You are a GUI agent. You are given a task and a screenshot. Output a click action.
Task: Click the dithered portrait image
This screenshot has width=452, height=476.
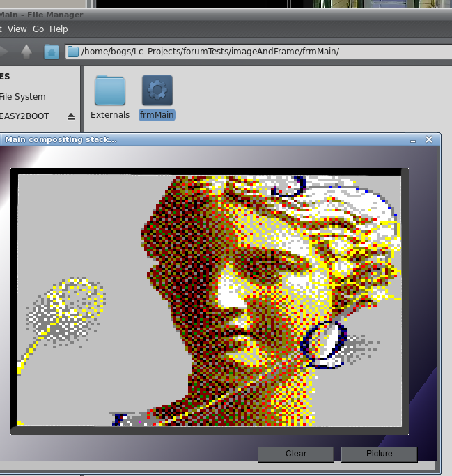[x=209, y=300]
